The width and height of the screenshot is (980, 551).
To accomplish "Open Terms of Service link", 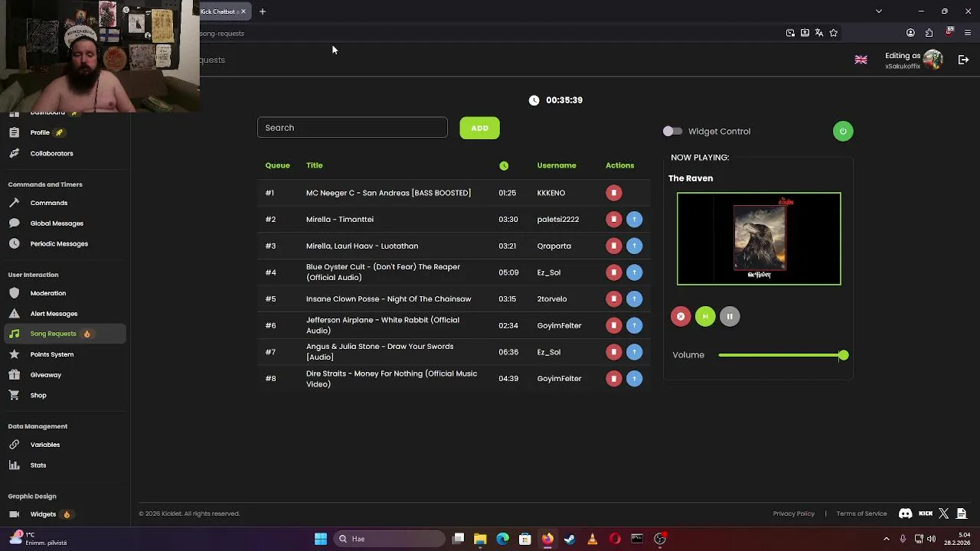I will coord(861,514).
